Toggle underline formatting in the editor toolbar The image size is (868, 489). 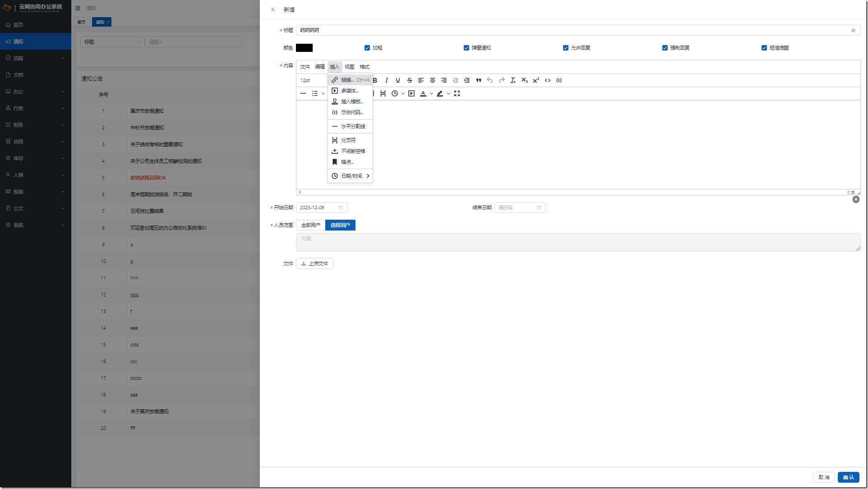pos(398,80)
